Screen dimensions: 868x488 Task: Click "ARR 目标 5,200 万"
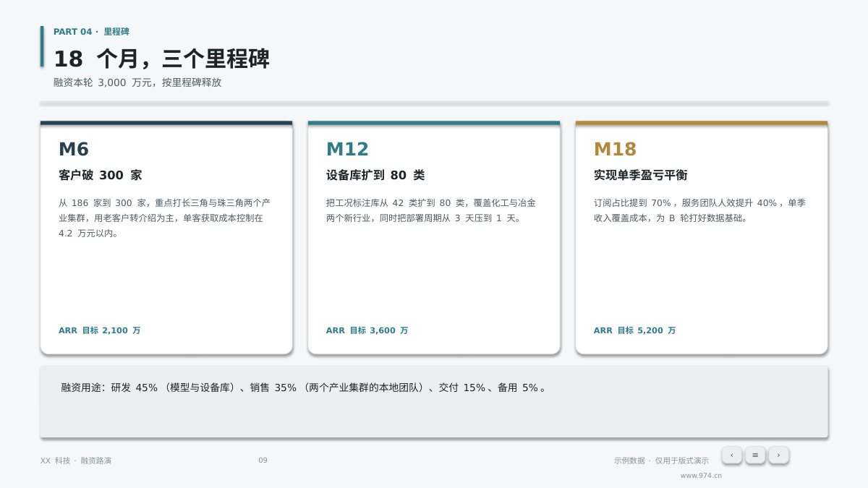(635, 330)
